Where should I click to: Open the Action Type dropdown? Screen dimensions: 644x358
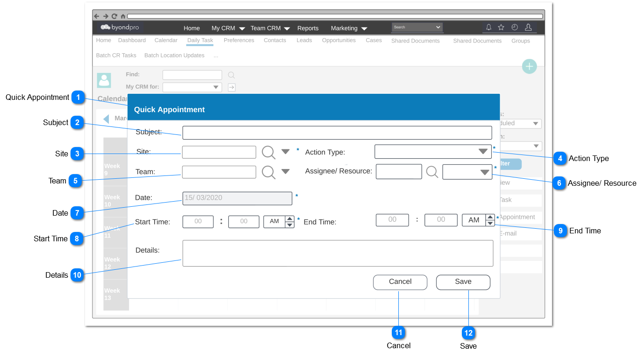(x=433, y=152)
